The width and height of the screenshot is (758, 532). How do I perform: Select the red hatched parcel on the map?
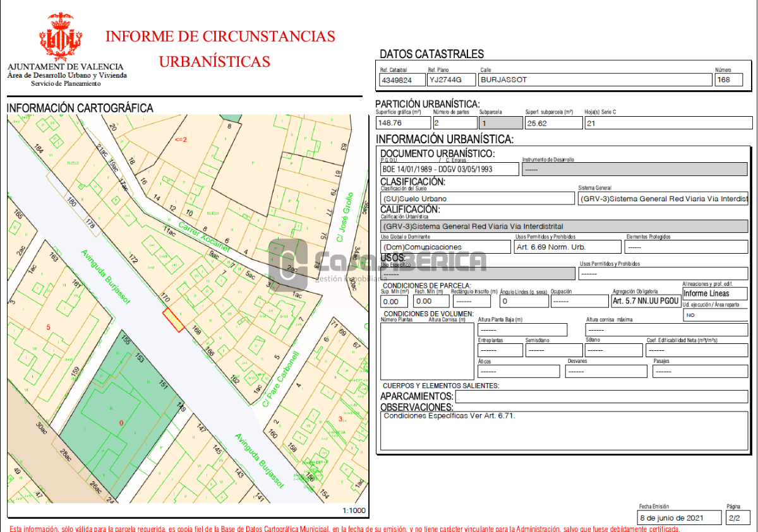[x=173, y=320]
